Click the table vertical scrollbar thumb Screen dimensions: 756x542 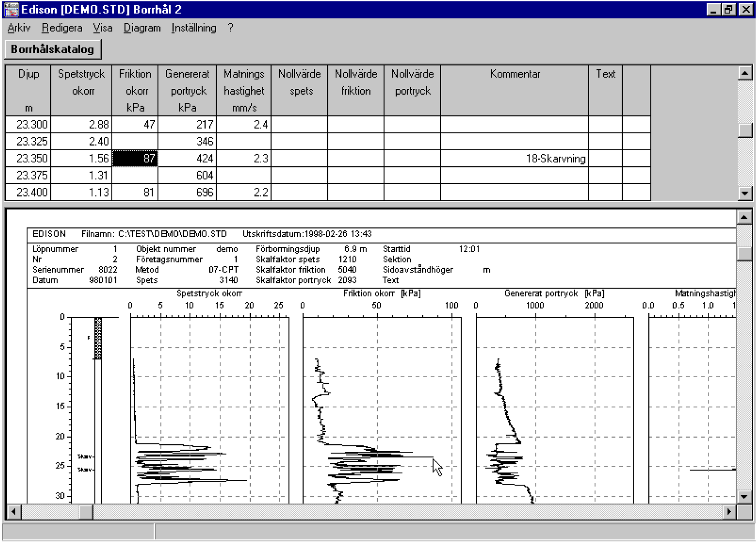tap(745, 130)
